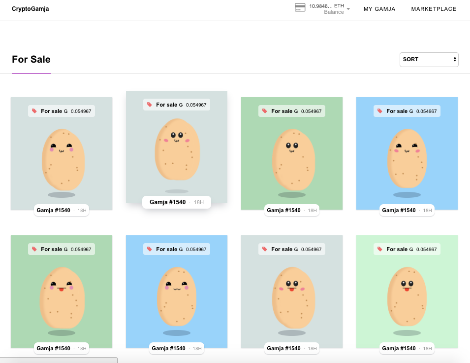470x363 pixels.
Task: Open squinting tongue-out potato on green background
Action: coord(62,298)
